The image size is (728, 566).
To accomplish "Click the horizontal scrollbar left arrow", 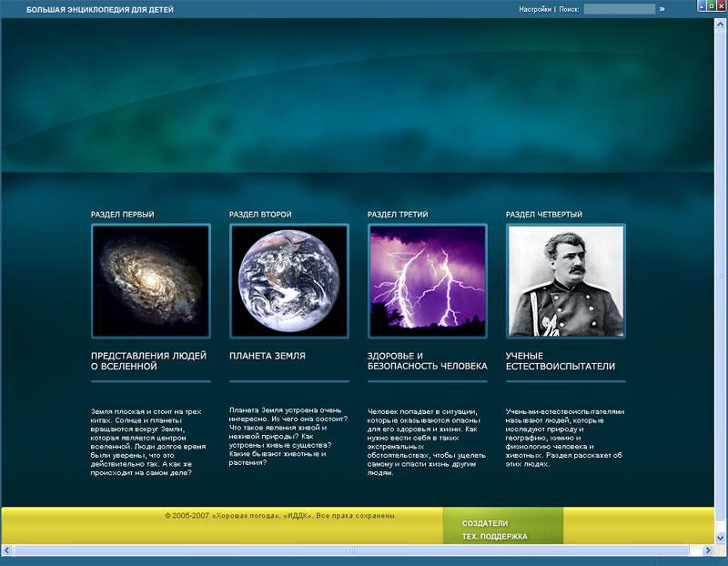I will coord(7,550).
